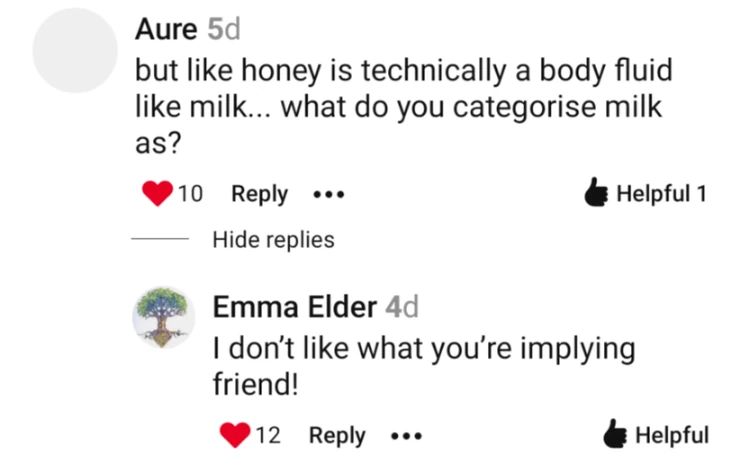Visit the Aure username link
Image resolution: width=755 pixels, height=460 pixels.
click(166, 29)
